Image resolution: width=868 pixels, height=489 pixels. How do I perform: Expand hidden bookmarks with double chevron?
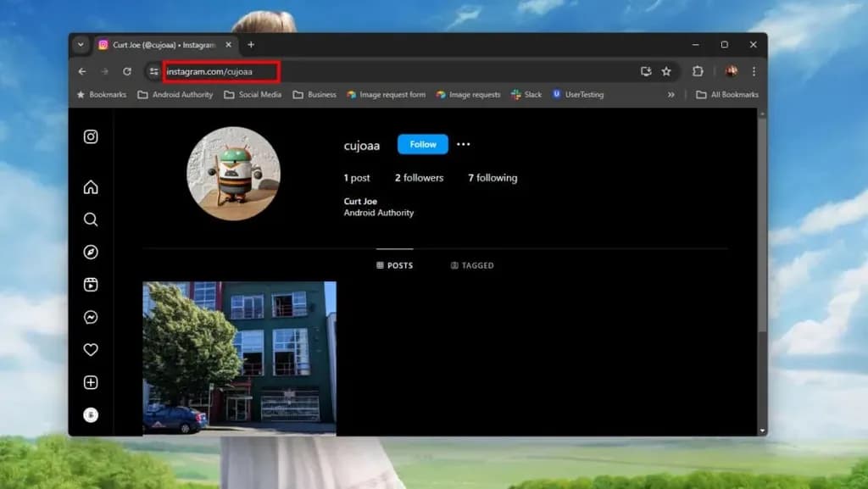pos(671,95)
